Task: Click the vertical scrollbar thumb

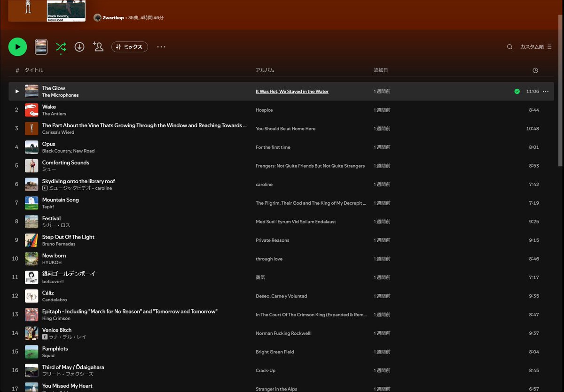Action: pyautogui.click(x=559, y=90)
